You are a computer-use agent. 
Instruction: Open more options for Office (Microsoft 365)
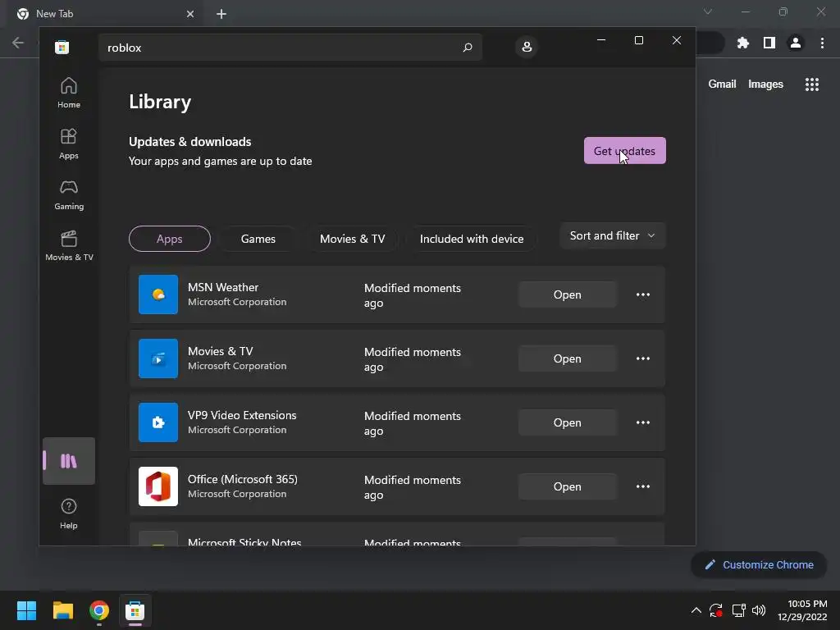tap(643, 486)
